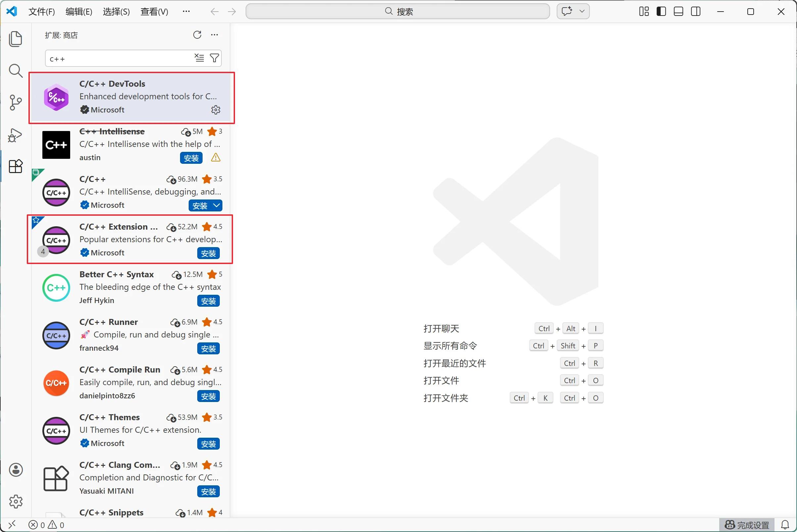Install the C/C++ Extension Pack
The width and height of the screenshot is (797, 532).
[x=209, y=253]
